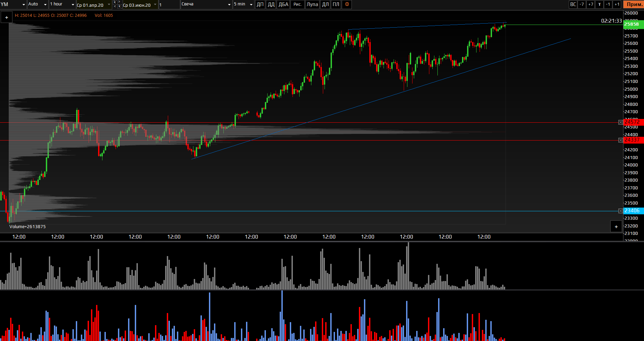Viewport: 644px width, 341px height.
Task: Click the ВС button in top right
Action: click(573, 4)
